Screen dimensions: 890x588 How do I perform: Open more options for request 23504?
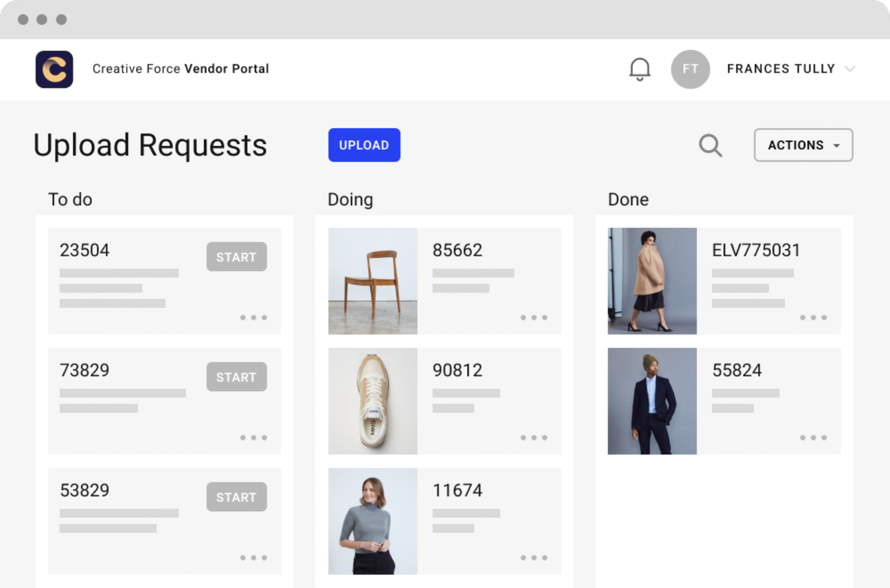(253, 318)
